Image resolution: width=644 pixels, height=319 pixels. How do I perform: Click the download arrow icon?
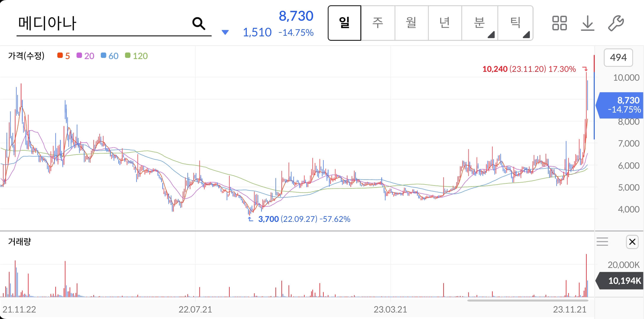(x=587, y=23)
